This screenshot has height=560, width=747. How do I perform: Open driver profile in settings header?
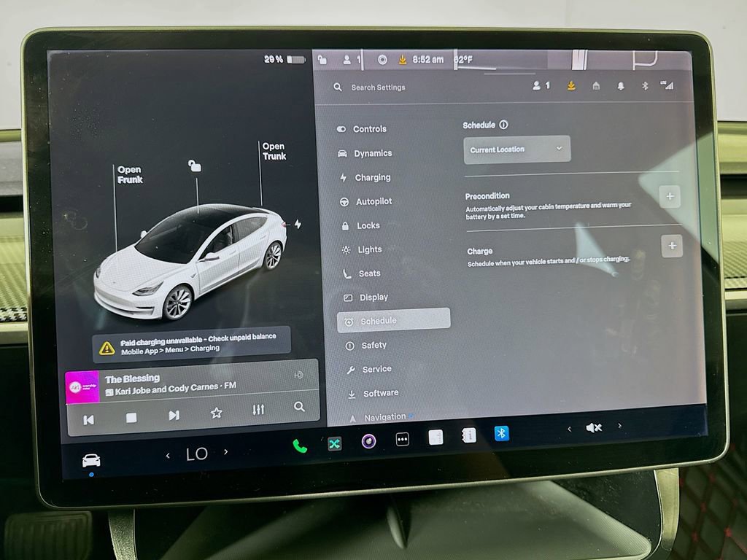541,86
